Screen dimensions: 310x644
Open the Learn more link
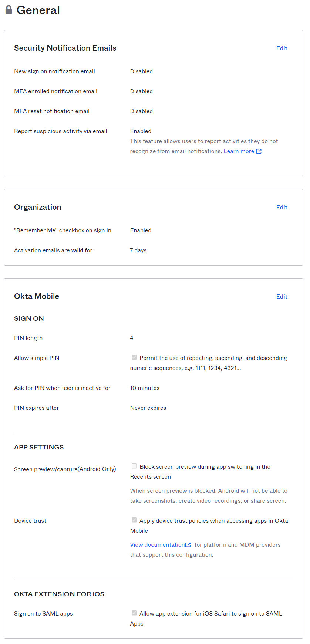[239, 151]
